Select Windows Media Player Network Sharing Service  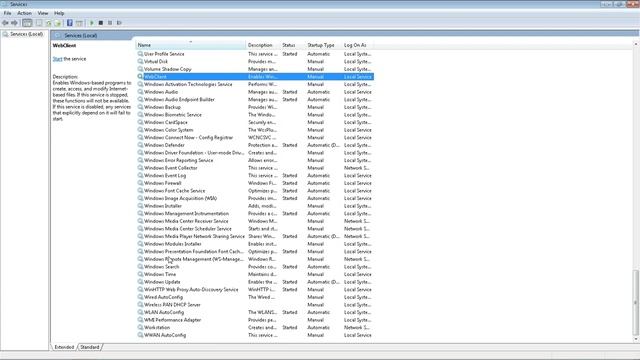[255, 236]
